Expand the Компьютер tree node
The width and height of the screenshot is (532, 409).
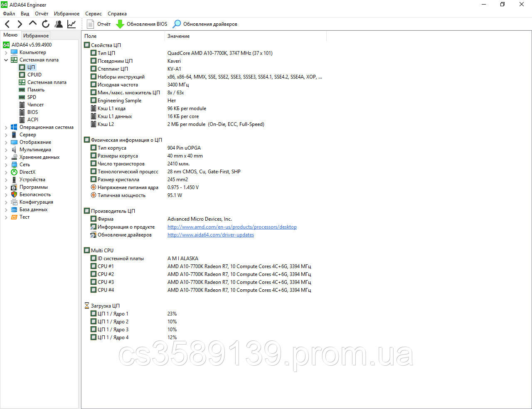[6, 53]
